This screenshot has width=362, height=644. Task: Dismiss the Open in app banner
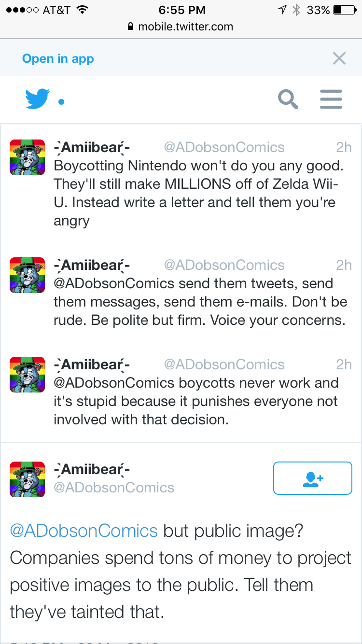coord(339,59)
